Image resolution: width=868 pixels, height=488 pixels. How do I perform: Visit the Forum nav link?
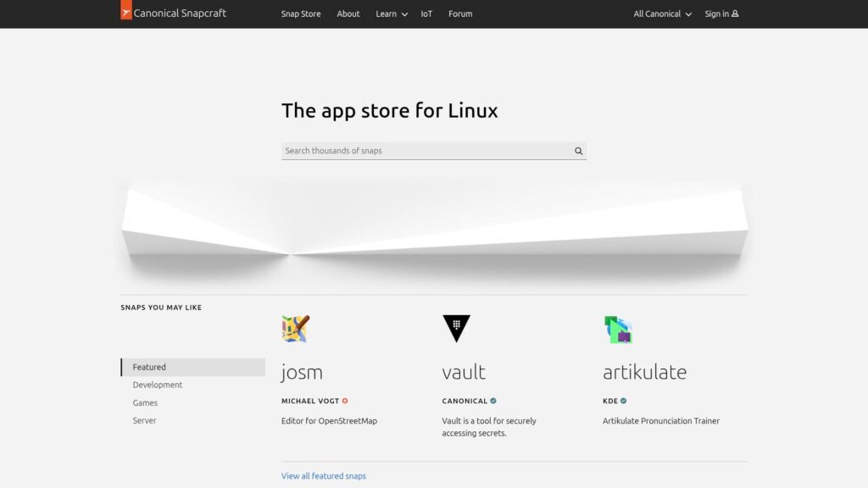click(460, 14)
